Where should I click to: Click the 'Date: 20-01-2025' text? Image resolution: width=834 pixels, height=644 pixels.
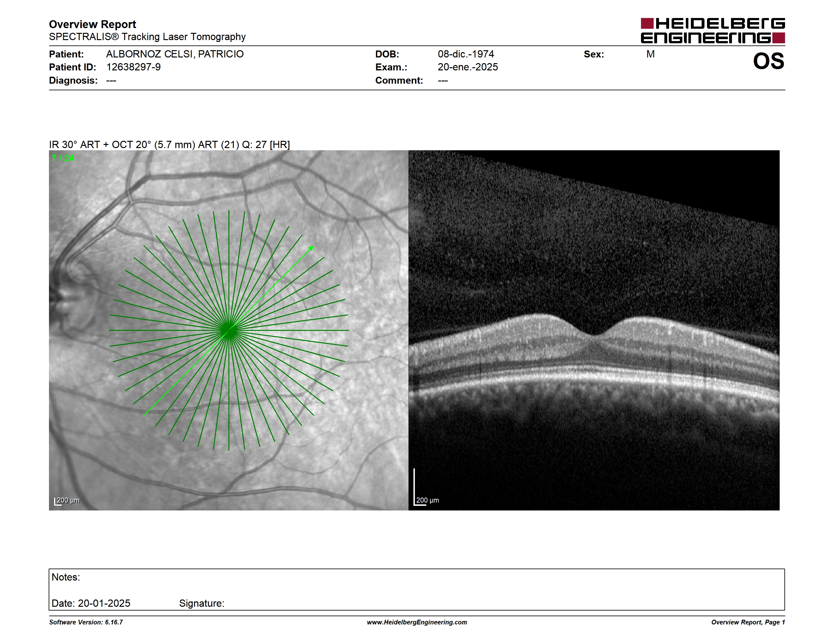[x=91, y=604]
